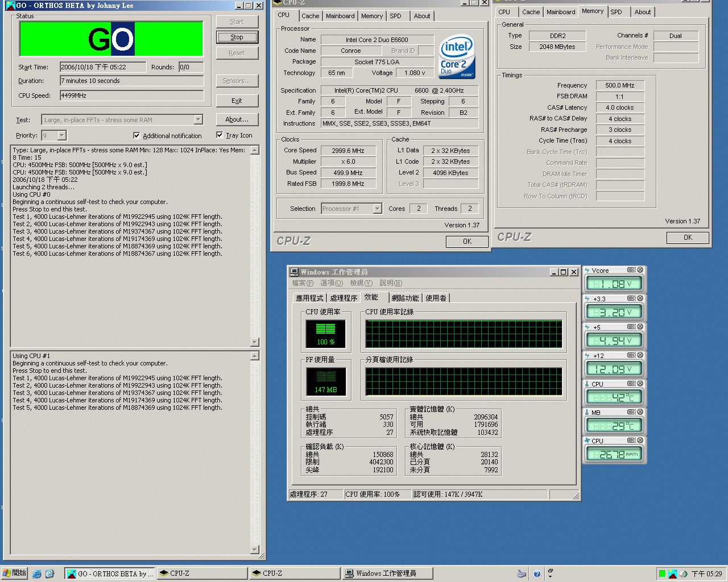Open 使用者 tab in Task Manager

coord(436,298)
